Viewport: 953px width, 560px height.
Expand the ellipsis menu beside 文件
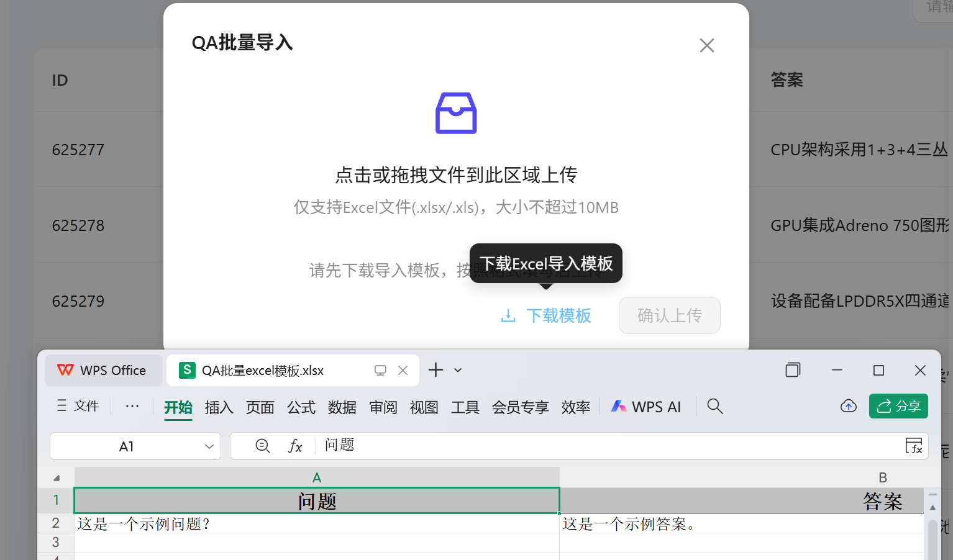[132, 406]
